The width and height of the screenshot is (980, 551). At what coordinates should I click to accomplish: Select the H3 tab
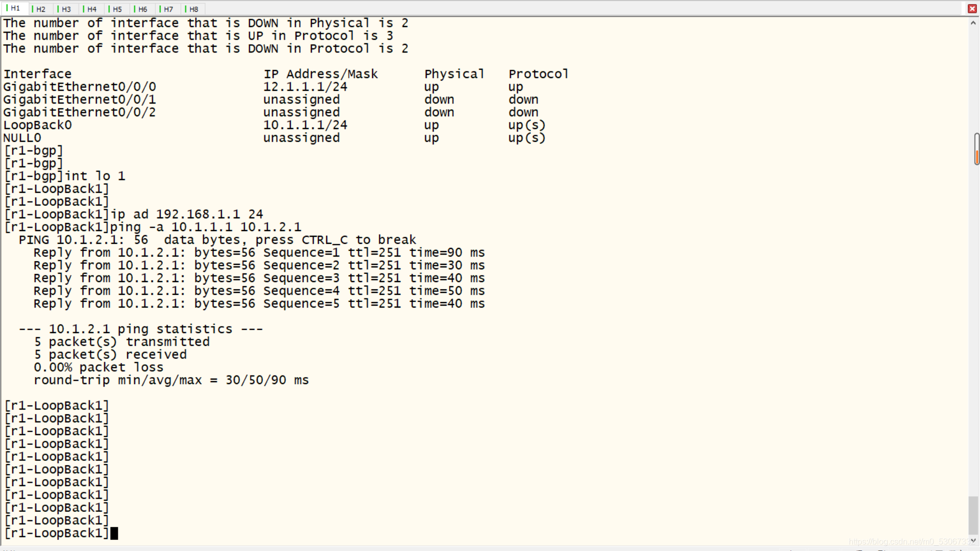click(66, 9)
